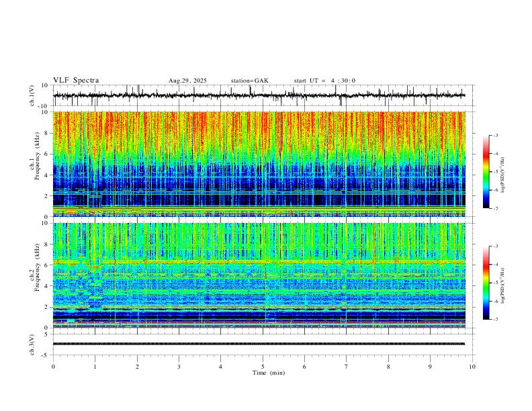The width and height of the screenshot is (532, 411).
Task: Click the 'Time (min)' axis label
Action: (x=269, y=373)
